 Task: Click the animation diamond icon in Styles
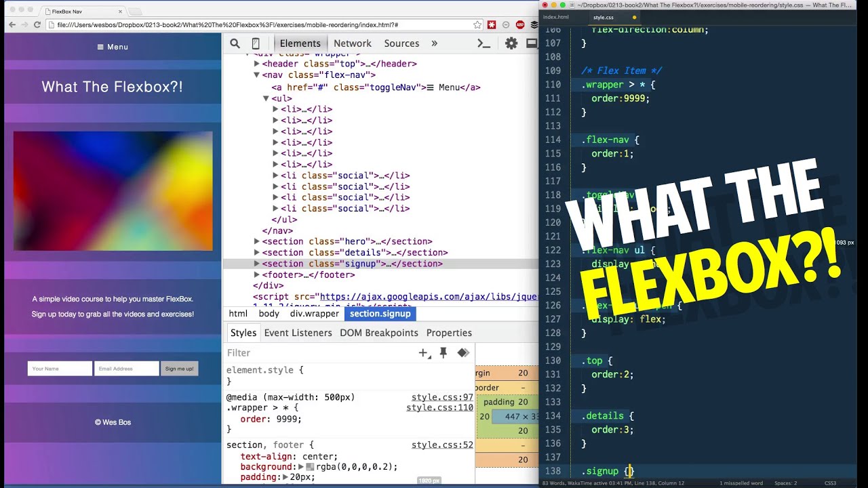(463, 352)
